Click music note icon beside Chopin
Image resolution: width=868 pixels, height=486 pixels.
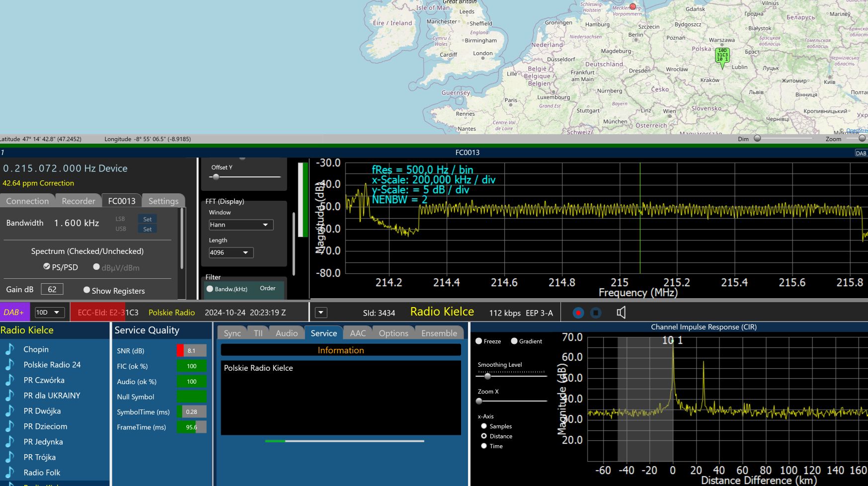[x=9, y=349]
